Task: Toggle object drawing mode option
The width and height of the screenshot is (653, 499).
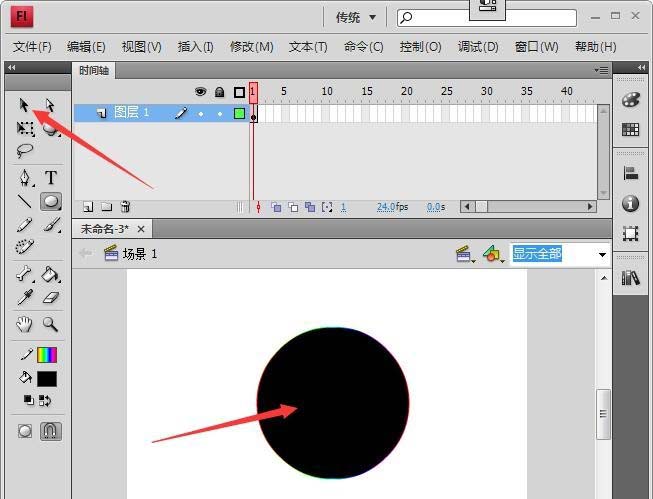Action: point(25,431)
